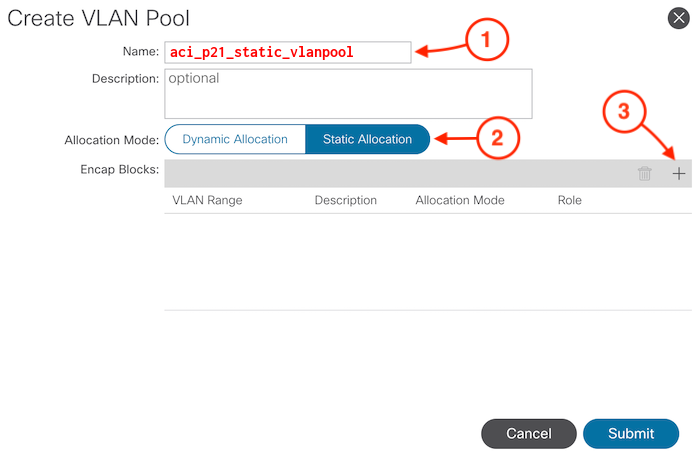The width and height of the screenshot is (700, 459).
Task: Click the red circled number 2 marker
Action: (494, 136)
